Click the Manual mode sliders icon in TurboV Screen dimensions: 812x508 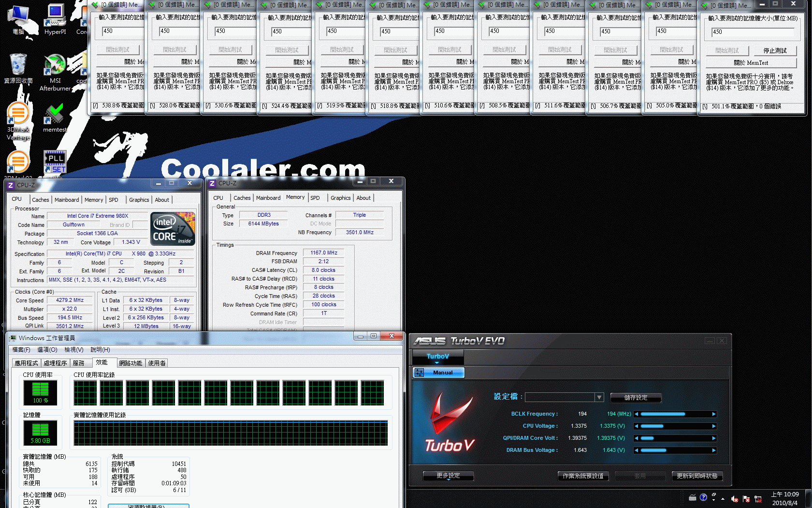point(419,373)
